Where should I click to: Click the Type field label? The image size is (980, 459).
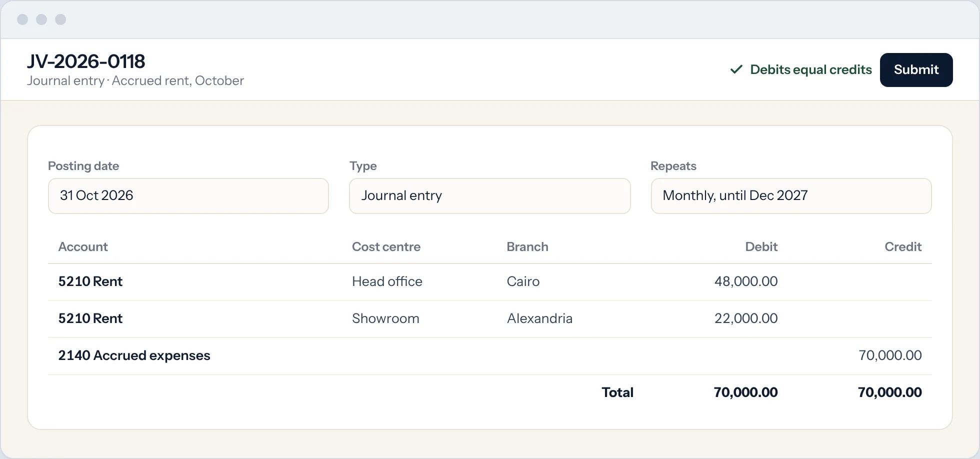tap(363, 166)
